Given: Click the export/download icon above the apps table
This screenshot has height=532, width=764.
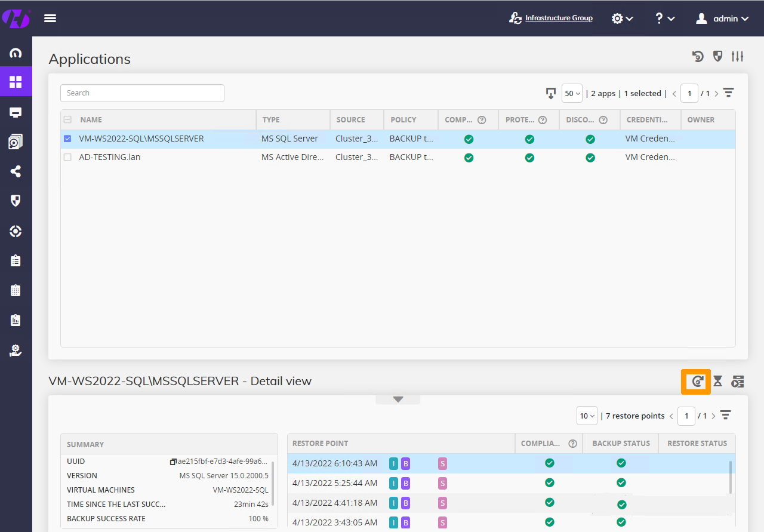Looking at the screenshot, I should click(x=550, y=93).
